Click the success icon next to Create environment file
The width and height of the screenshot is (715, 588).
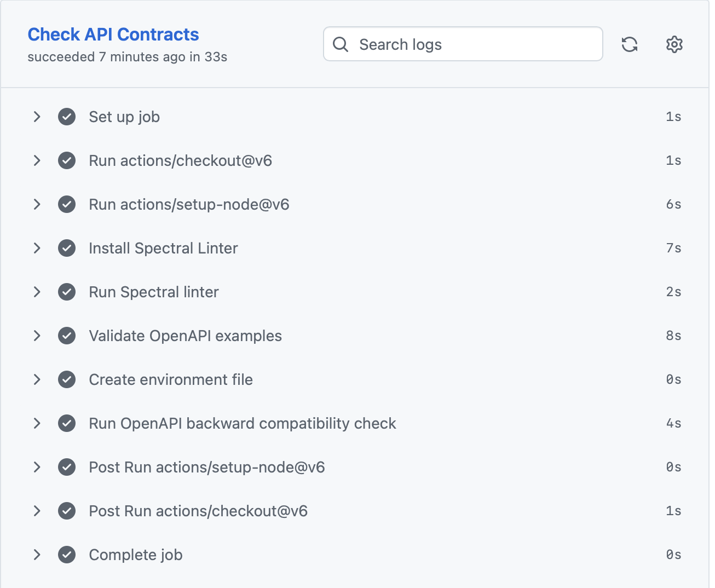click(x=66, y=379)
